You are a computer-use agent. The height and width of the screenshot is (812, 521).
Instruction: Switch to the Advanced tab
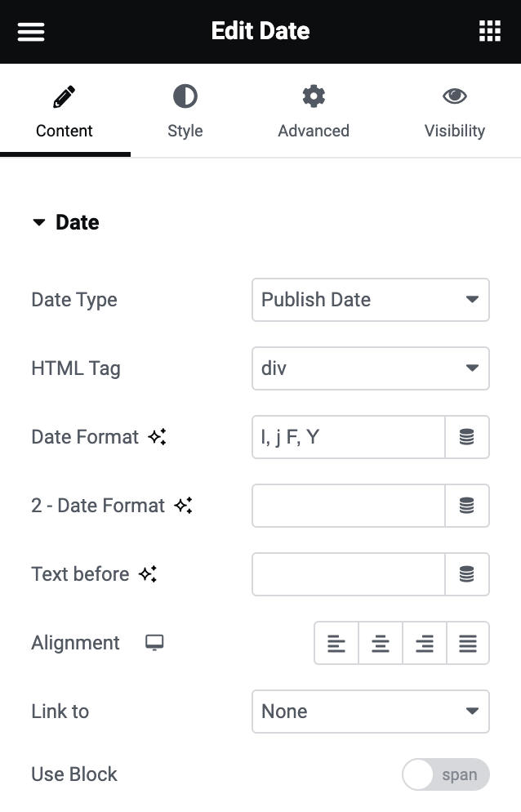(x=314, y=111)
